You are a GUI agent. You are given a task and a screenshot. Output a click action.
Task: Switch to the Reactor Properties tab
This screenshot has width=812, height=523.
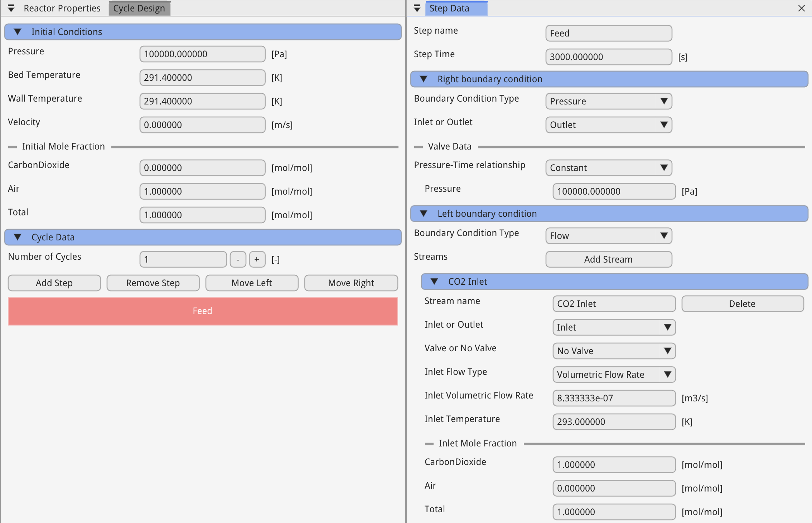tap(62, 8)
